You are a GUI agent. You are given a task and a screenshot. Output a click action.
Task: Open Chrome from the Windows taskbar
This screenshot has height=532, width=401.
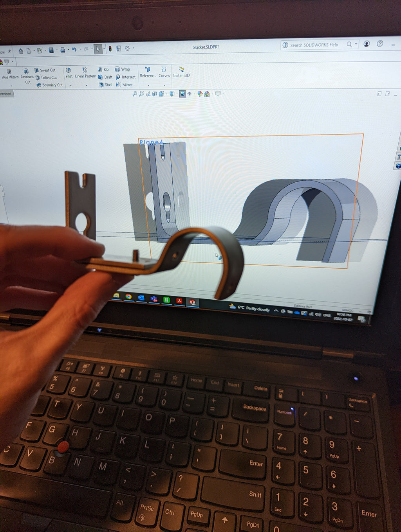point(128,297)
